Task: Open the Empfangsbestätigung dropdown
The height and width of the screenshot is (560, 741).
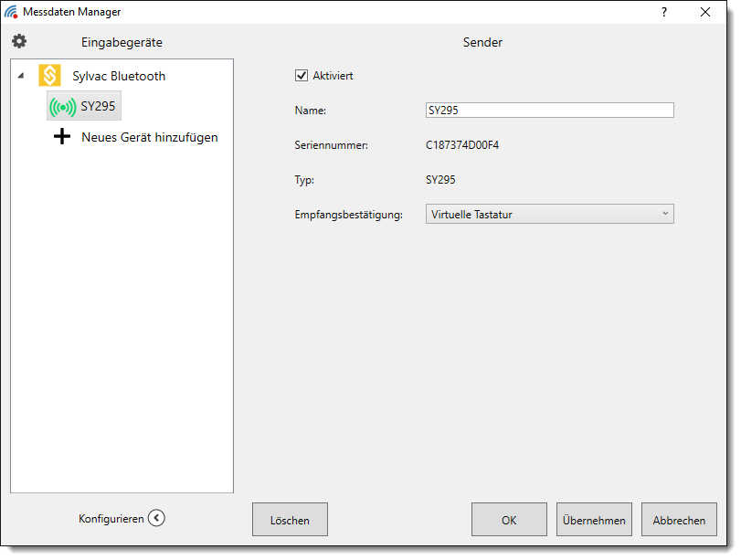Action: [x=549, y=215]
